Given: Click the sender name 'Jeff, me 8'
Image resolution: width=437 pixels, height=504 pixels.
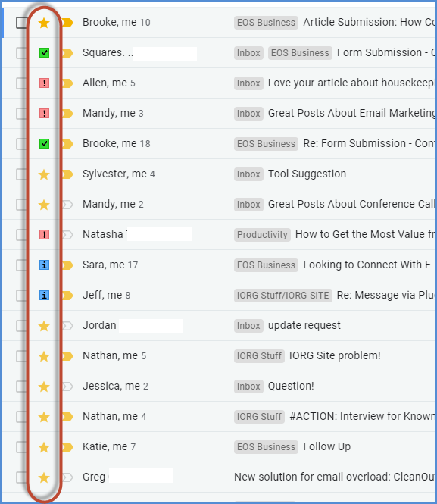Looking at the screenshot, I should (x=106, y=295).
